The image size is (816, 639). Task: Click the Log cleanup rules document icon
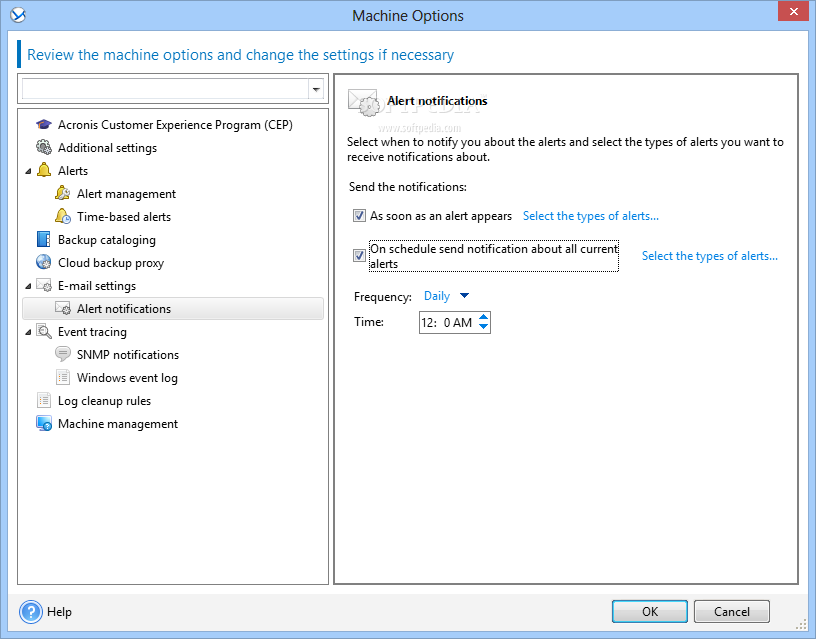point(44,400)
